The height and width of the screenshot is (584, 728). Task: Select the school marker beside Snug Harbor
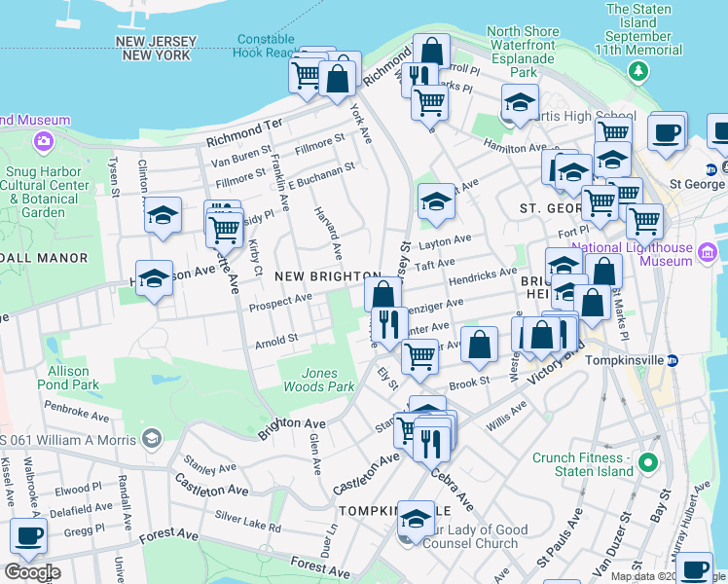pyautogui.click(x=163, y=216)
